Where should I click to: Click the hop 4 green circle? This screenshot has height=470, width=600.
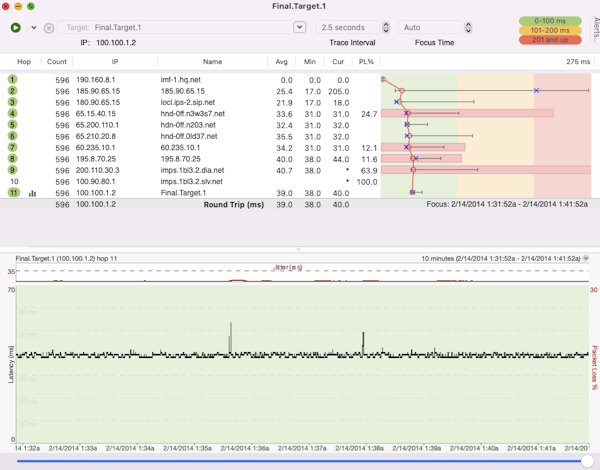coord(13,114)
